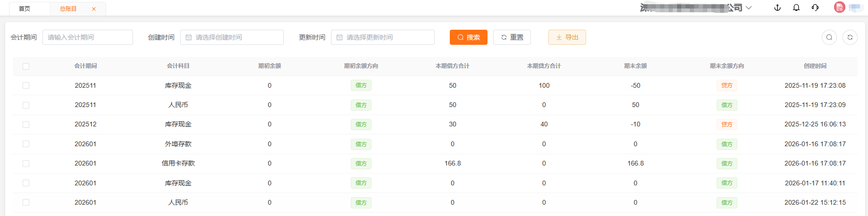868x216 pixels.
Task: Click calendar icon in 创建时间 field
Action: coord(189,37)
